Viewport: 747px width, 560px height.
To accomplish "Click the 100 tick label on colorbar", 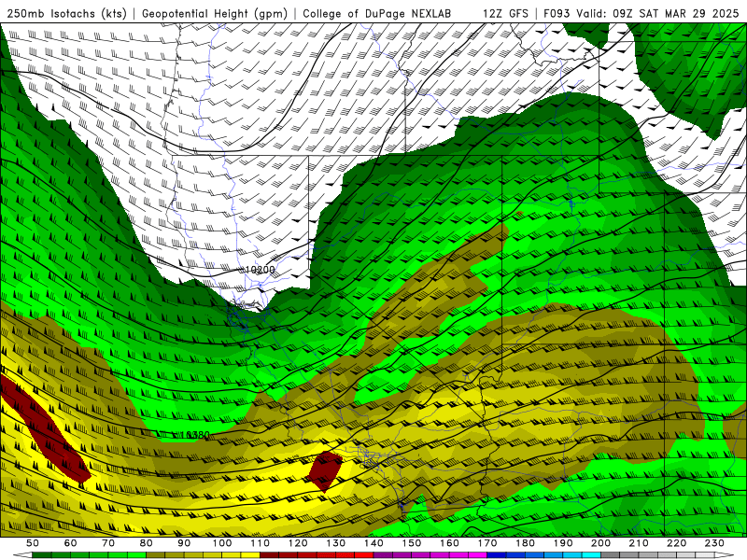I will tap(222, 543).
